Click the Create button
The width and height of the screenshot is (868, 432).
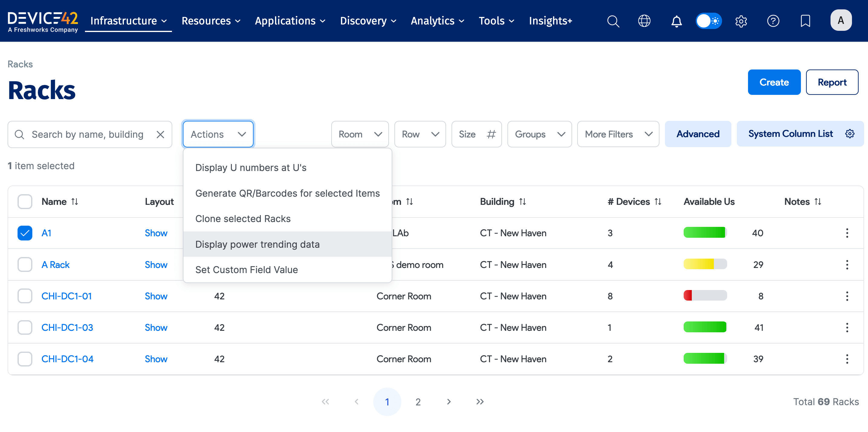pyautogui.click(x=774, y=82)
